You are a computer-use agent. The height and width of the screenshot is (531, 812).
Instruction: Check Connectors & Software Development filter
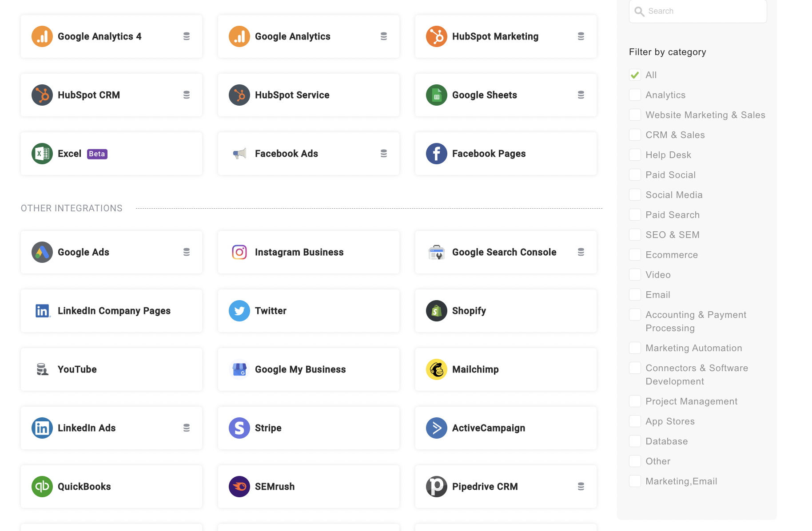click(635, 368)
